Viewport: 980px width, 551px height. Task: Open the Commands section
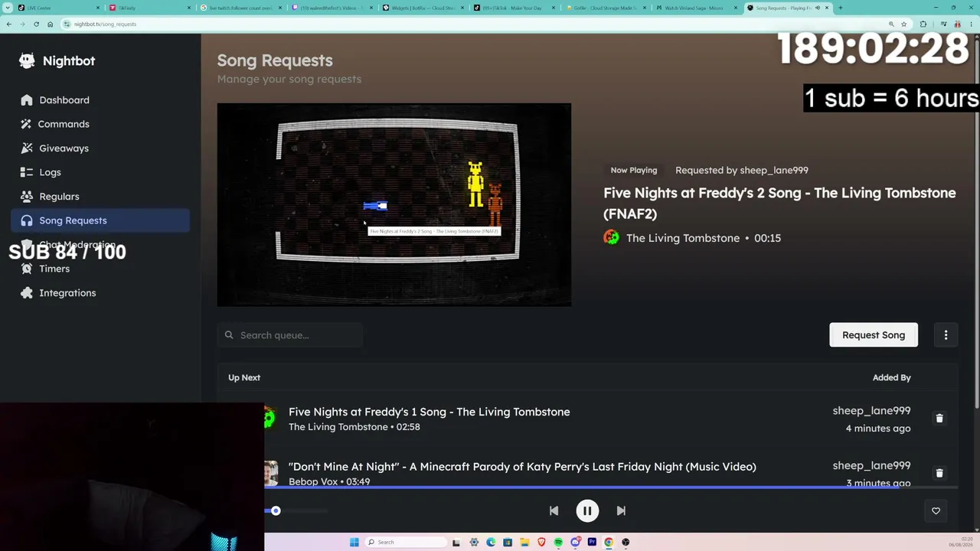[x=100, y=124]
